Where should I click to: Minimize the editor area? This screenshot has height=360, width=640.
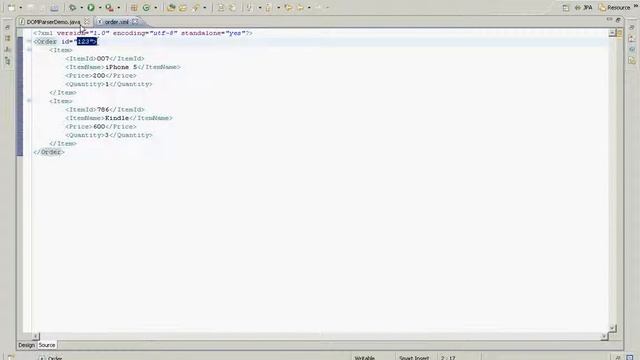[609, 20]
